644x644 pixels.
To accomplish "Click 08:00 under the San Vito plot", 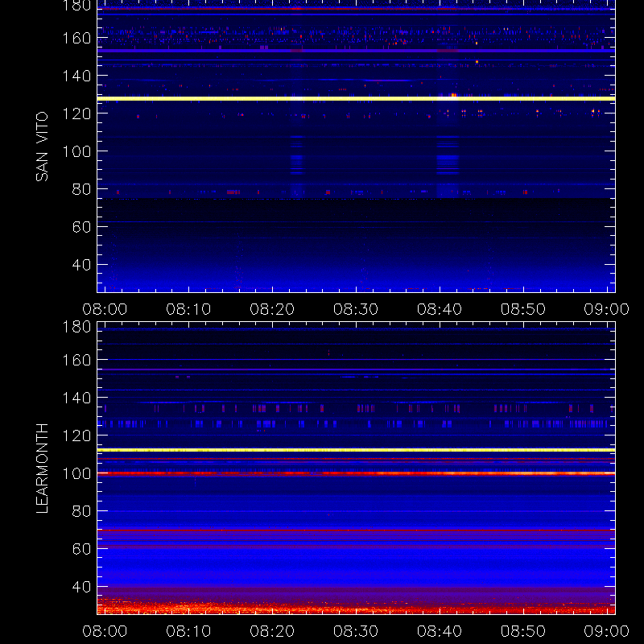I will [105, 309].
